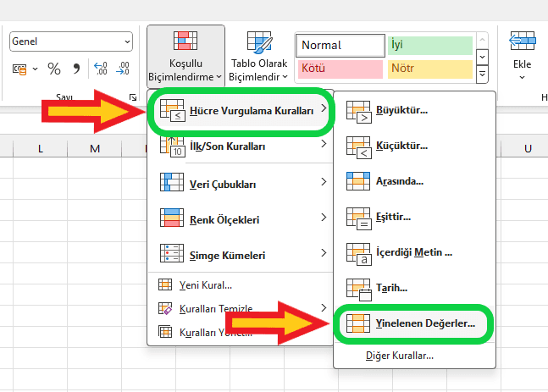Open the Sayı group dialog launcher

[x=133, y=97]
